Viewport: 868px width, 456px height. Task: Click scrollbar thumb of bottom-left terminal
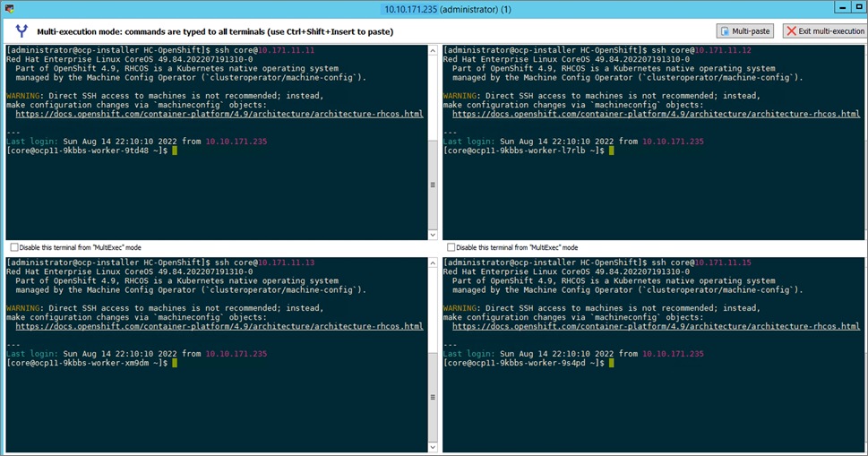click(433, 398)
